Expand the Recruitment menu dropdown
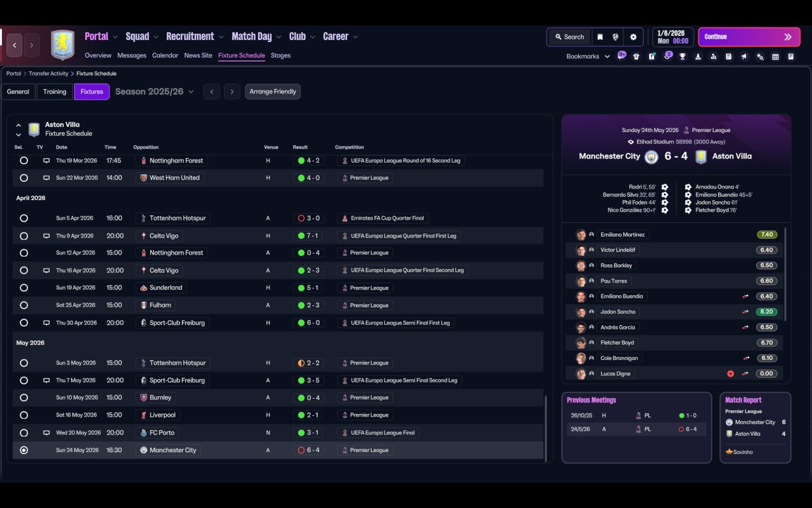The width and height of the screenshot is (812, 508). point(221,37)
